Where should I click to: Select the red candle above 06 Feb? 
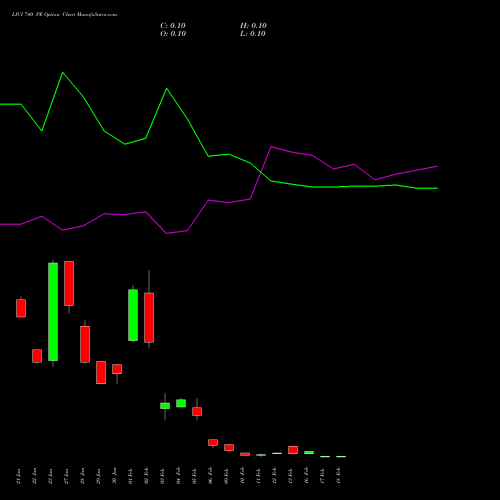pos(213,442)
